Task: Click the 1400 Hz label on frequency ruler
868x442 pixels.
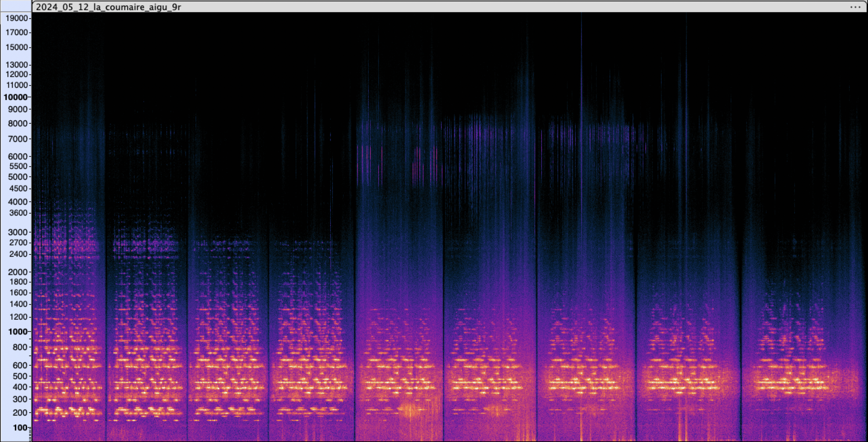Action: tap(18, 304)
